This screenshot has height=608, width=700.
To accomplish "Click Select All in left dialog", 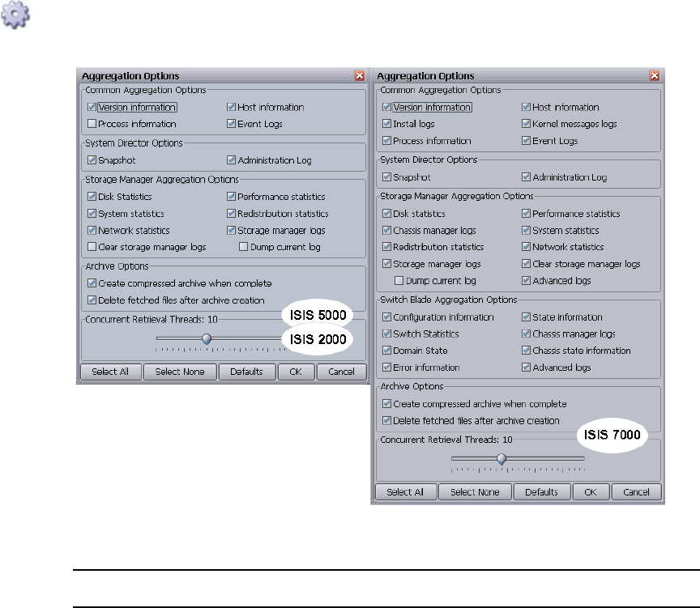I will [111, 372].
